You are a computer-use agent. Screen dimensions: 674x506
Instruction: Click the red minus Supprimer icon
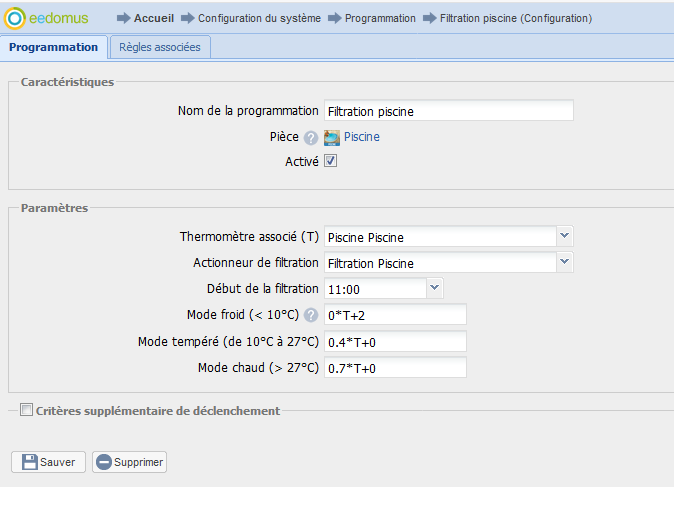(104, 462)
